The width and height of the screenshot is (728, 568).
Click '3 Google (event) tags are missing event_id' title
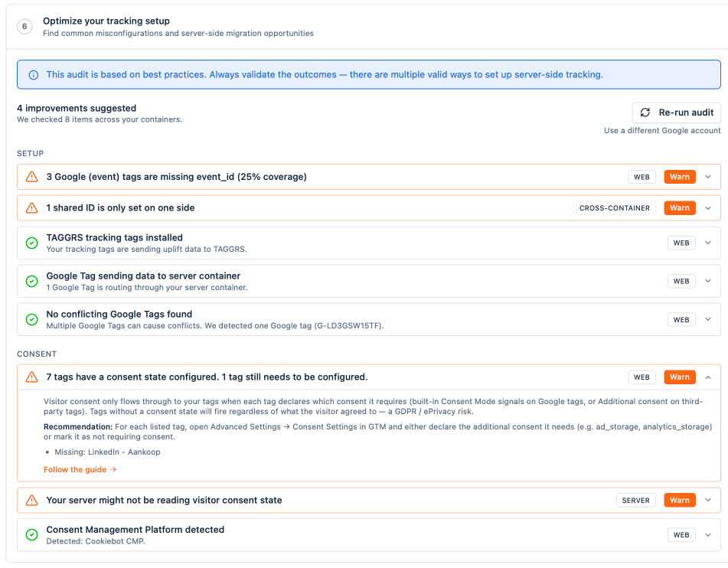tap(176, 177)
